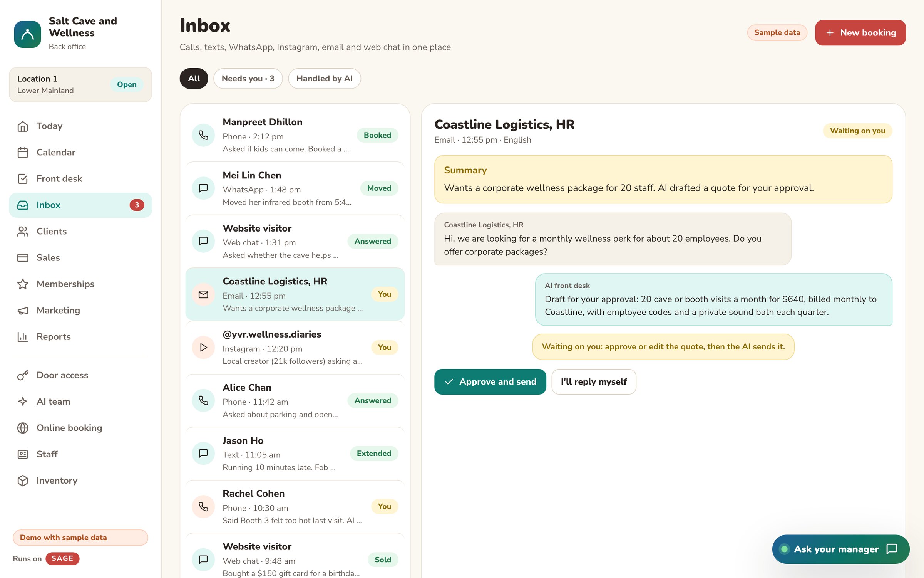This screenshot has width=924, height=578.
Task: Open Jason Ho text conversation
Action: (295, 454)
